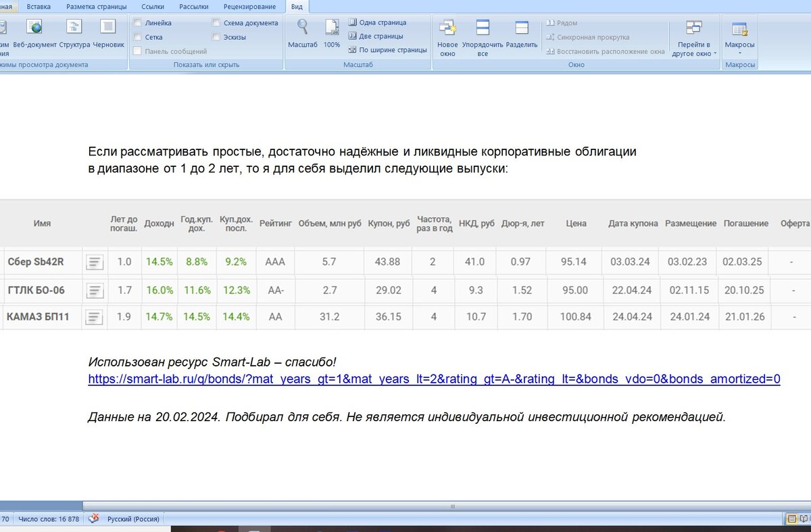The width and height of the screenshot is (811, 532).
Task: Open the Рецензирование ribbon tab
Action: 249,6
